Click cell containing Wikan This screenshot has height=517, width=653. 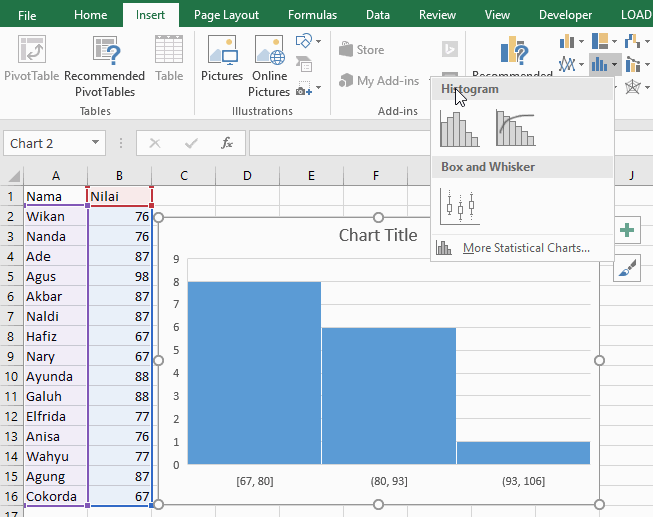coord(55,216)
